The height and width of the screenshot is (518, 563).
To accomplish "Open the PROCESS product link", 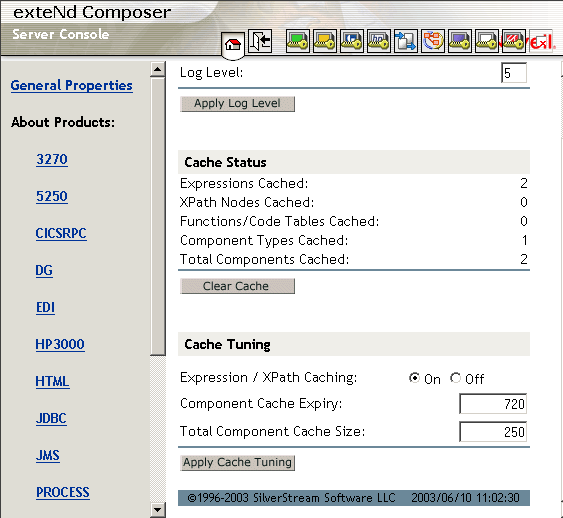I will pyautogui.click(x=63, y=492).
